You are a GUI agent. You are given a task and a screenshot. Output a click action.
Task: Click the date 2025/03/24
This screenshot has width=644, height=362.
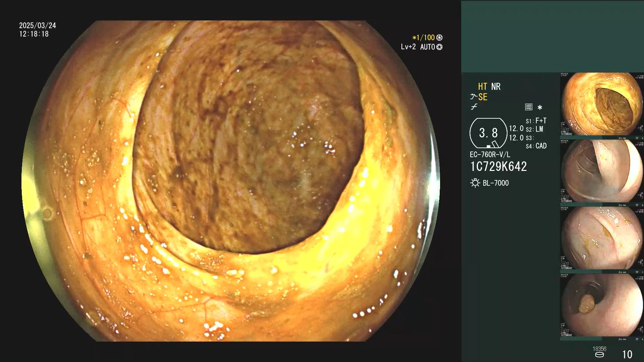pos(38,25)
